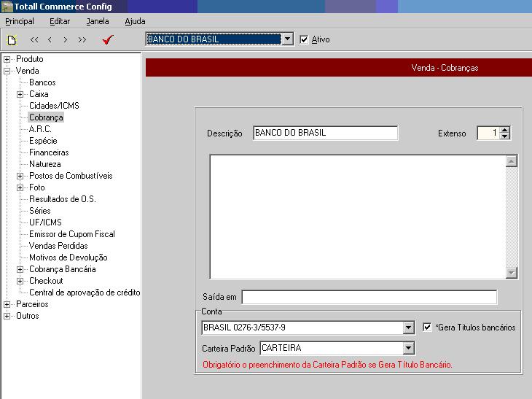The height and width of the screenshot is (399, 532).
Task: Expand the Produto tree node
Action: (x=7, y=59)
